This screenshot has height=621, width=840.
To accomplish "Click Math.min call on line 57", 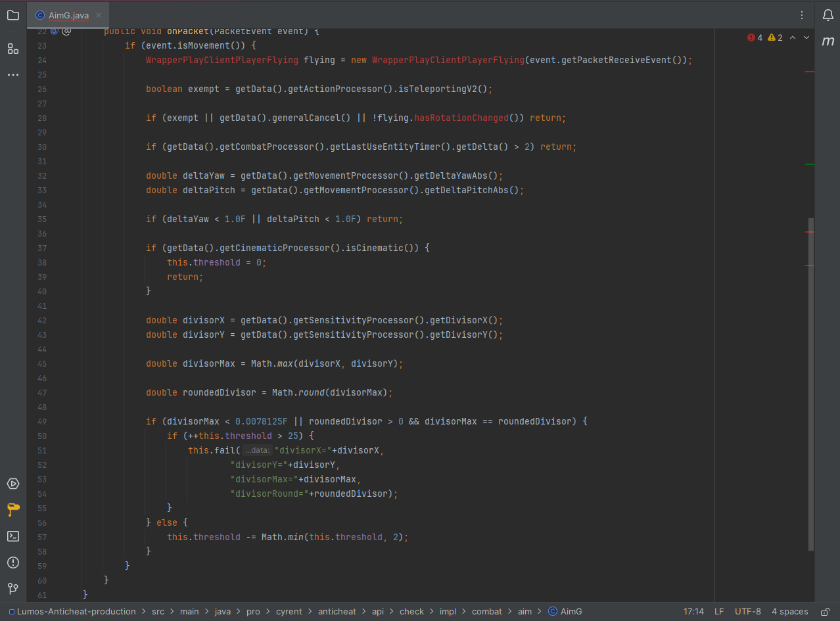I will tap(283, 537).
